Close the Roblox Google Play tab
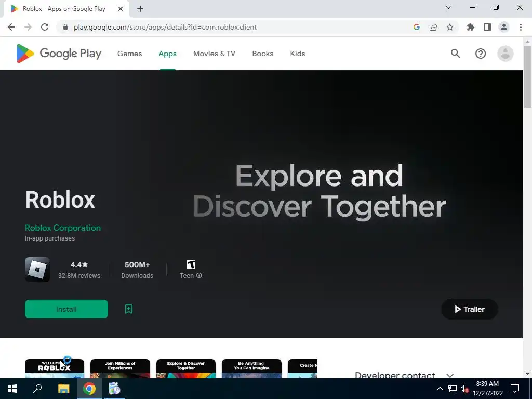Viewport: 532px width, 399px height. tap(121, 9)
